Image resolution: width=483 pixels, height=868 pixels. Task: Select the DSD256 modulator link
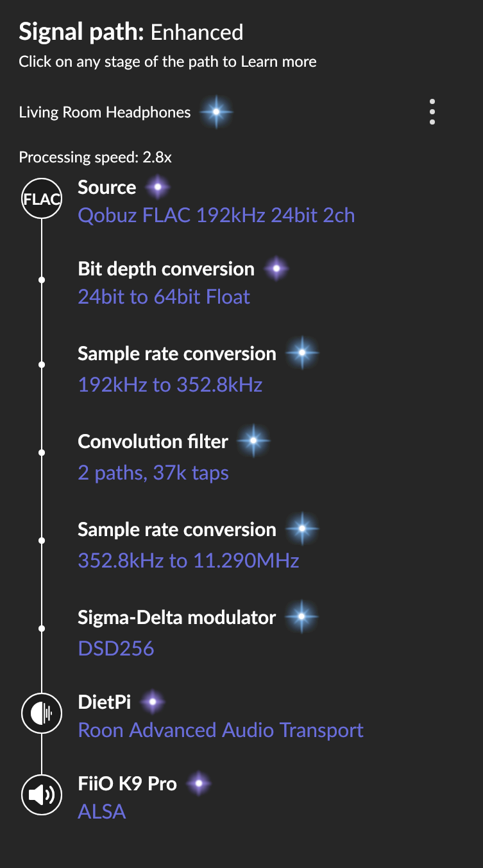[116, 648]
